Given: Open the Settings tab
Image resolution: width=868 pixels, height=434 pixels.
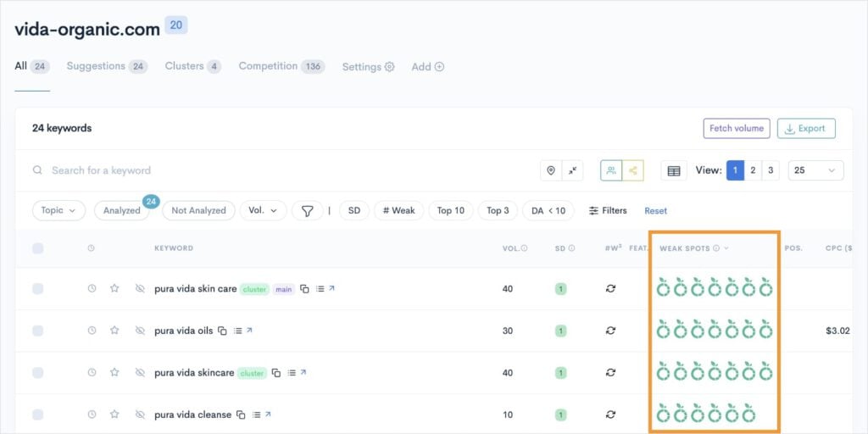Looking at the screenshot, I should (368, 67).
